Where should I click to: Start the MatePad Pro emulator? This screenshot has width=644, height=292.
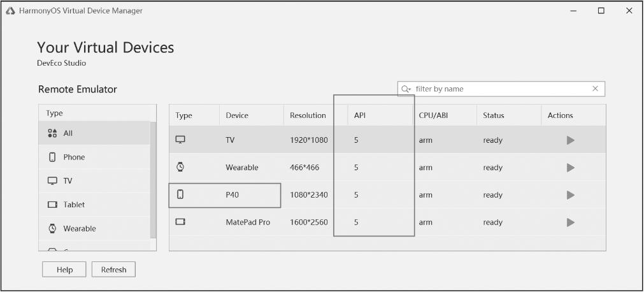[570, 223]
